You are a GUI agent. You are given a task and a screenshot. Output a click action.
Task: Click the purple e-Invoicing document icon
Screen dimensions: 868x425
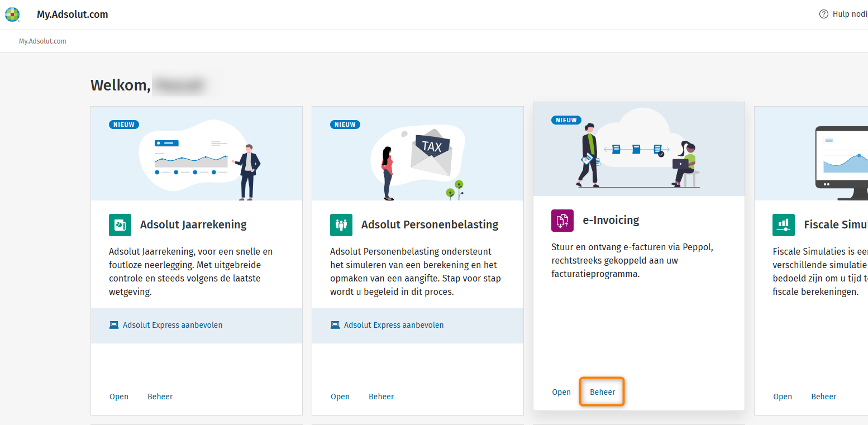point(562,221)
